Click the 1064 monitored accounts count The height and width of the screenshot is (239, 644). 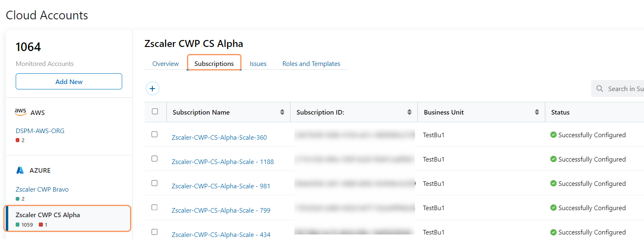point(28,47)
